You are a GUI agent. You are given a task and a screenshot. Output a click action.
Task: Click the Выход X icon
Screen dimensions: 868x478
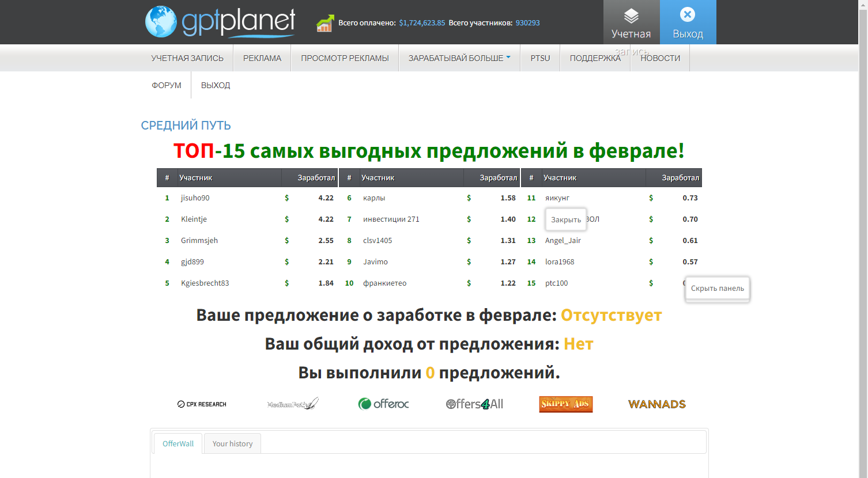(688, 14)
